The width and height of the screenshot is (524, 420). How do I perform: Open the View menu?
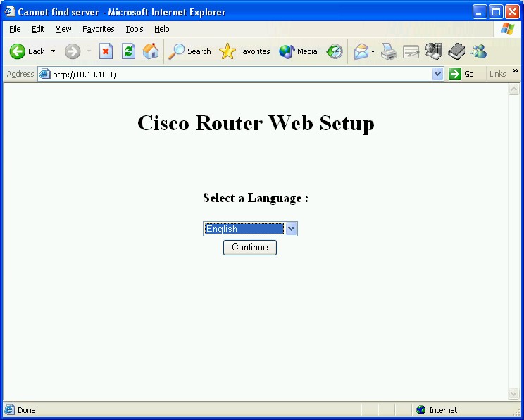point(63,29)
